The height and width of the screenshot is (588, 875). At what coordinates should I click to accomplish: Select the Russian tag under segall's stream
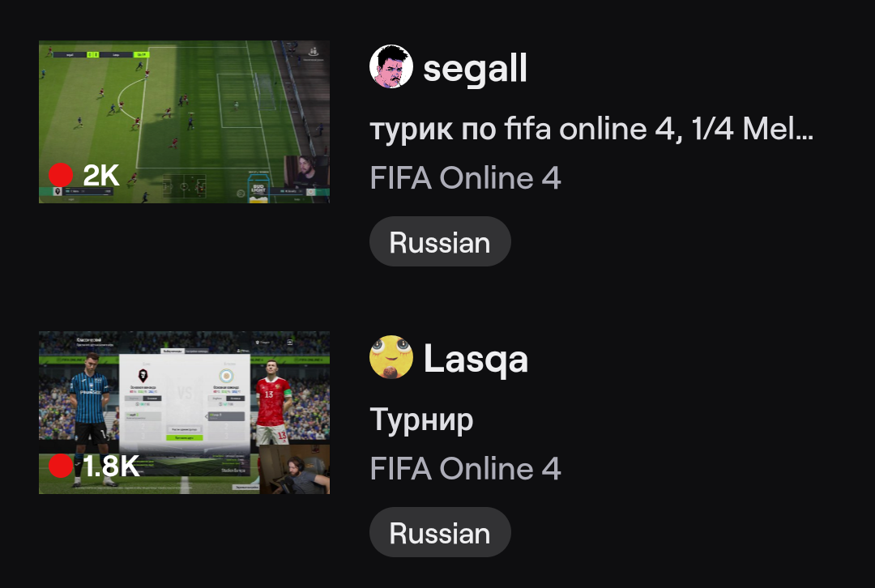440,241
